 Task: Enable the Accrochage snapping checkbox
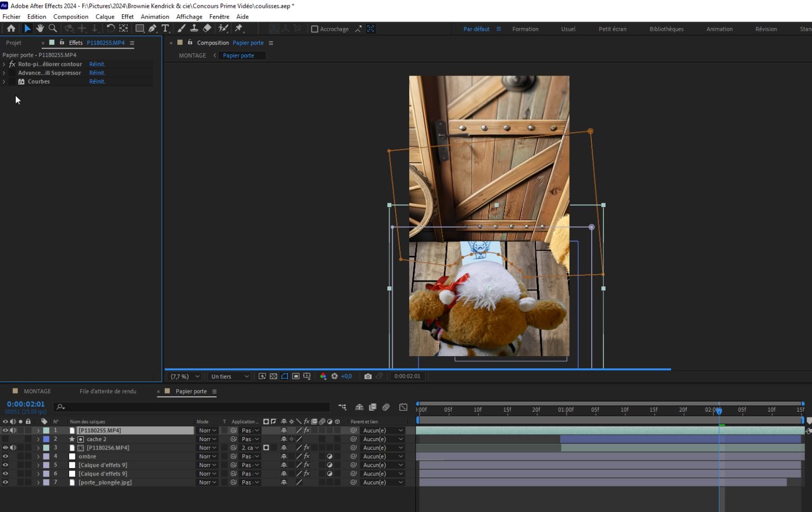coord(315,29)
